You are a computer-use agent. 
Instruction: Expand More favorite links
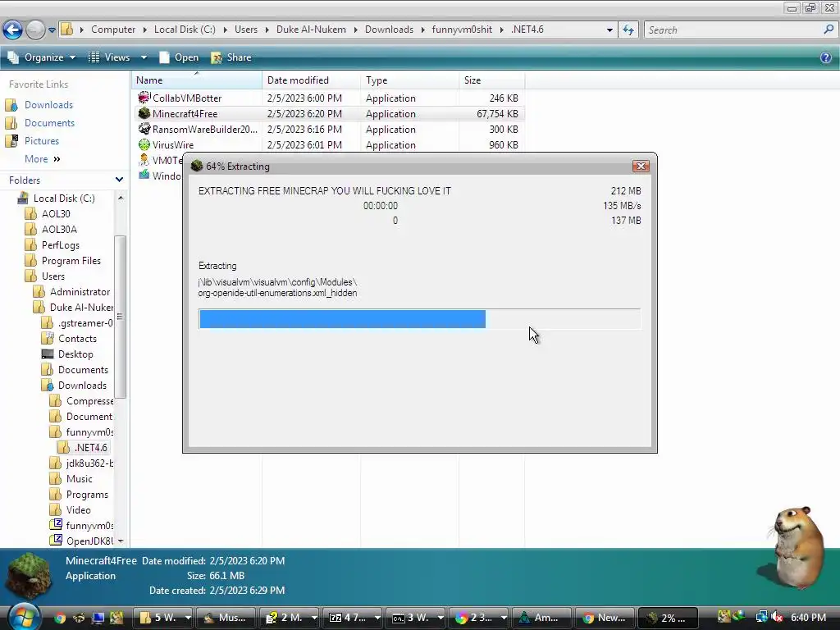[43, 159]
